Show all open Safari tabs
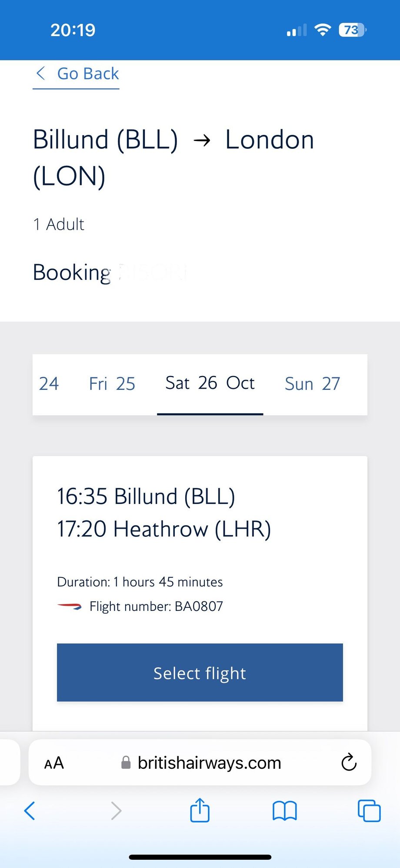Viewport: 400px width, 868px height. (369, 811)
